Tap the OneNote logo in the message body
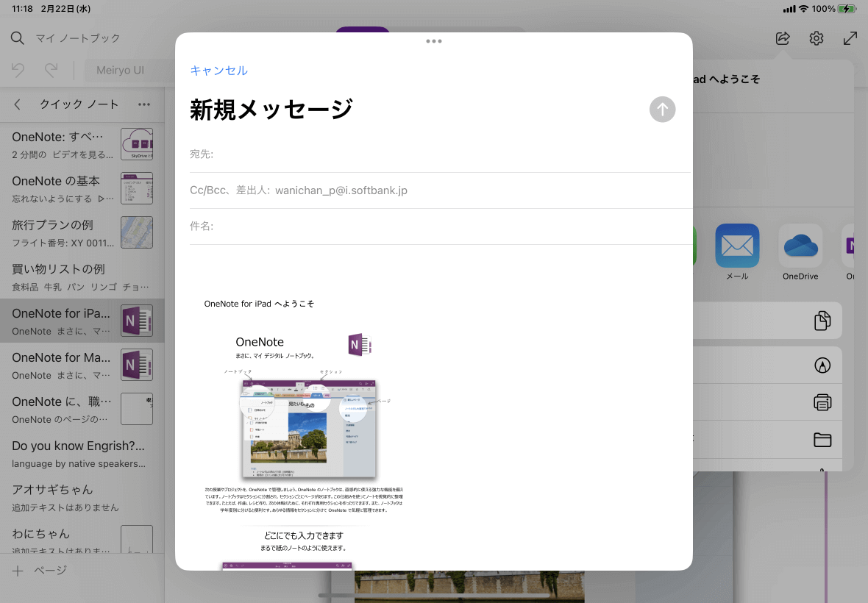The image size is (868, 603). click(359, 345)
